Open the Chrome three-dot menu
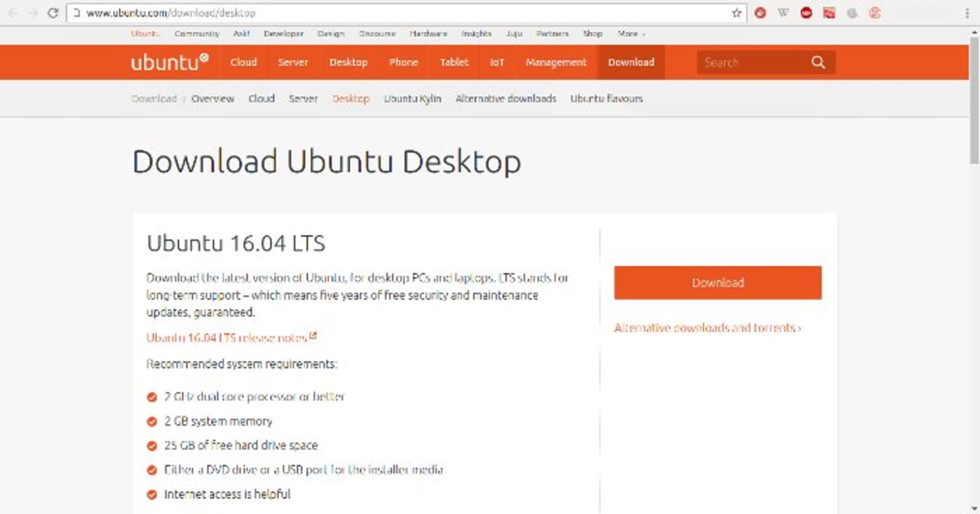The width and height of the screenshot is (980, 514). click(x=967, y=13)
